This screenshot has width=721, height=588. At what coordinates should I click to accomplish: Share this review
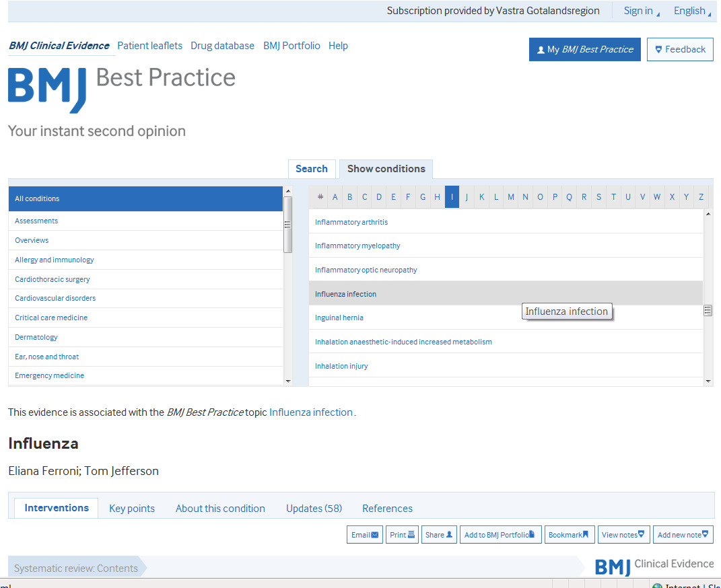439,535
